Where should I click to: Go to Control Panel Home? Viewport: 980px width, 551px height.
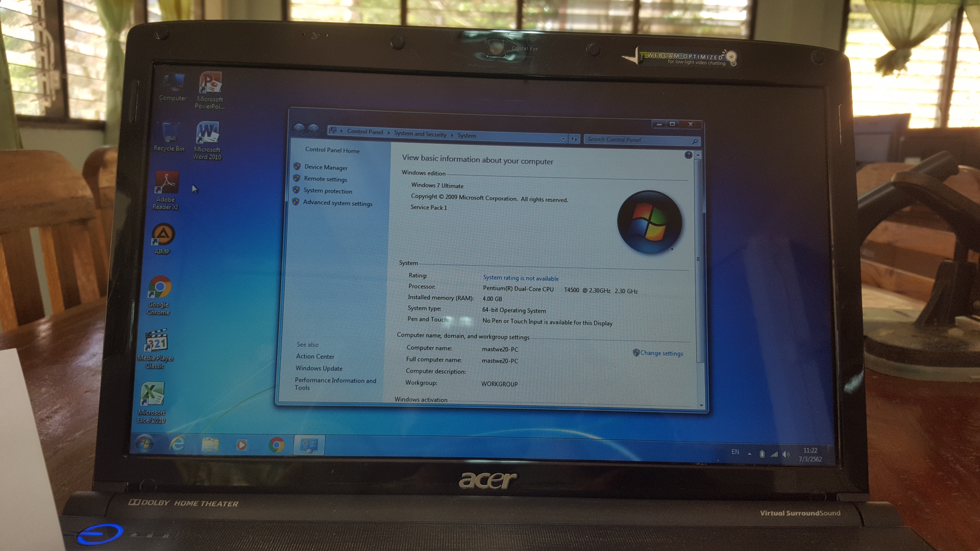332,150
